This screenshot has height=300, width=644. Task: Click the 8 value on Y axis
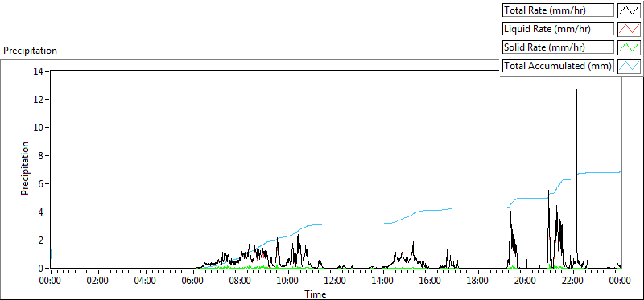(43, 155)
